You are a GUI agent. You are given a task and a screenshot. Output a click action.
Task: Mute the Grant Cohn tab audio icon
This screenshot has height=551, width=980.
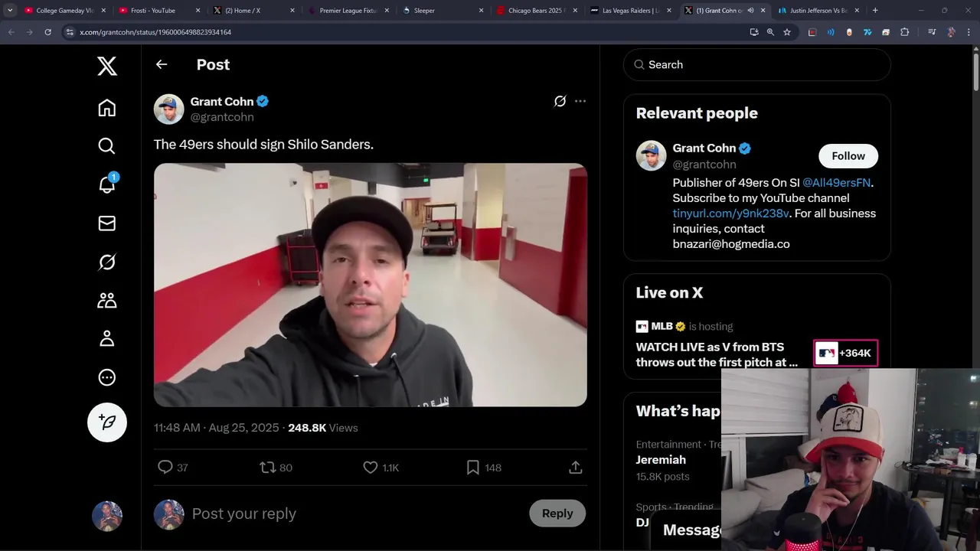click(750, 11)
